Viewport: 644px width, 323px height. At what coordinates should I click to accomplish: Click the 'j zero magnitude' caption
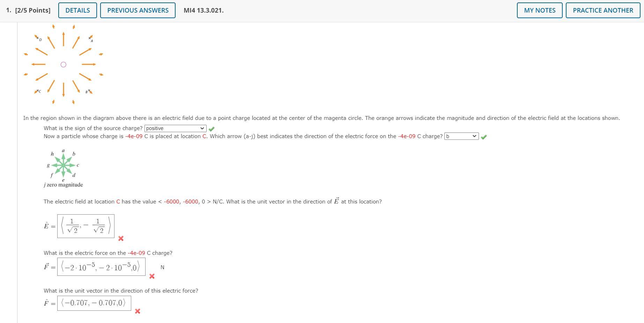coord(63,185)
